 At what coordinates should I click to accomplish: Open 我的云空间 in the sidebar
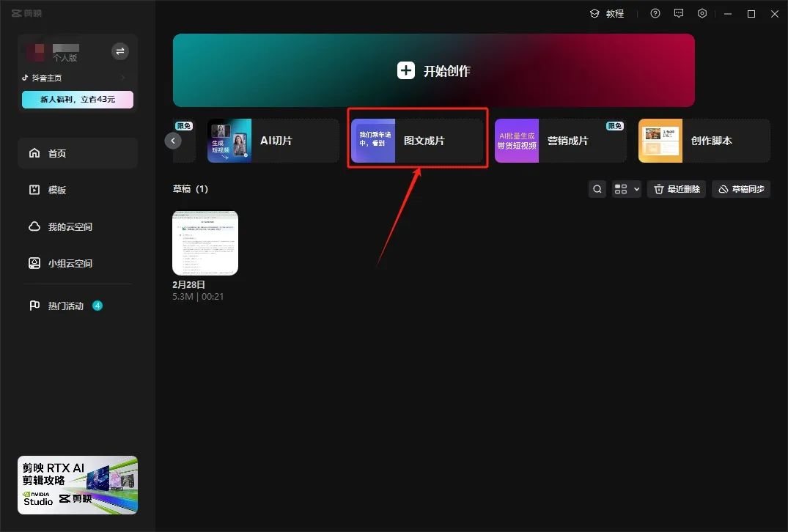pyautogui.click(x=78, y=226)
